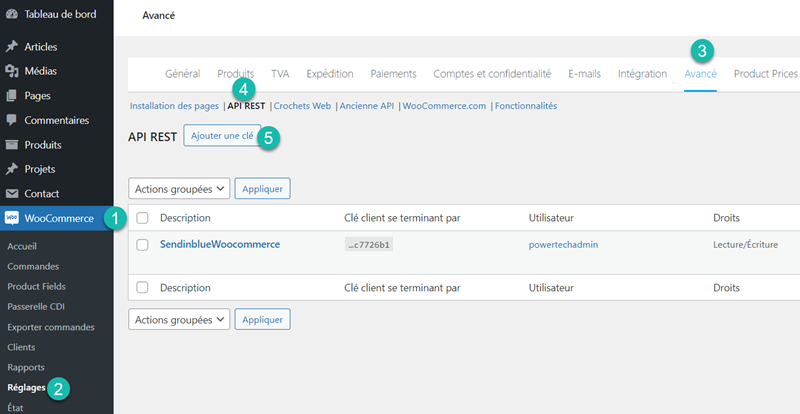Go to the Crochets Web subsection link
The width and height of the screenshot is (800, 414).
[x=302, y=106]
